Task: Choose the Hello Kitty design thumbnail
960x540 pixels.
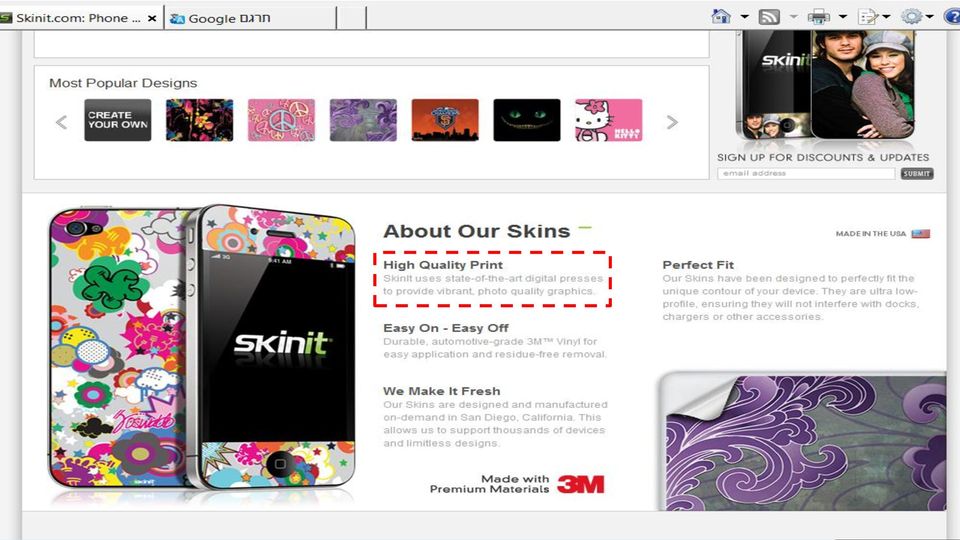Action: (x=609, y=120)
